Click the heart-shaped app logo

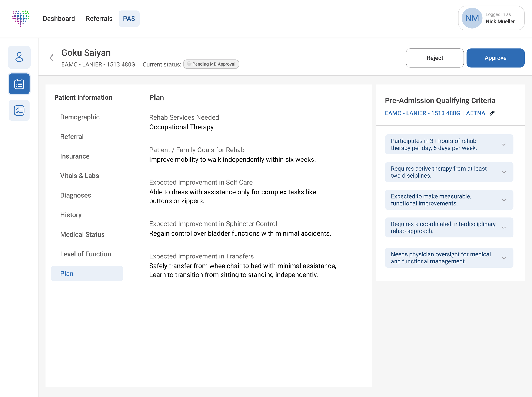(x=21, y=18)
